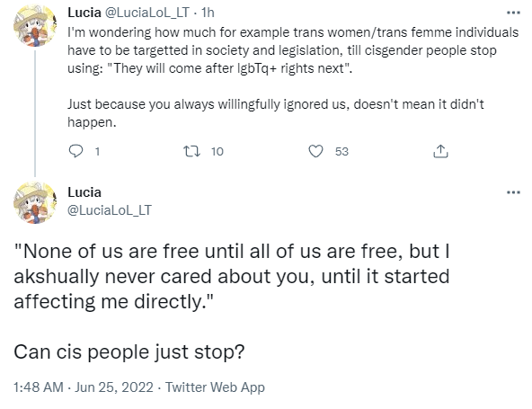Image resolution: width=532 pixels, height=409 pixels.
Task: Open three-dot menu on the second tweet
Action: point(513,192)
